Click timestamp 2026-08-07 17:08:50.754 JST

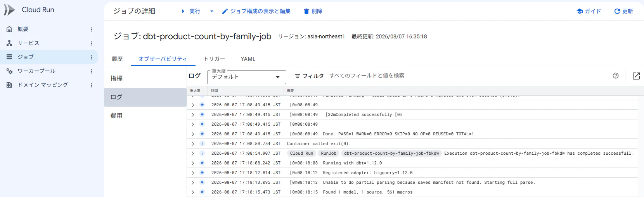point(246,144)
